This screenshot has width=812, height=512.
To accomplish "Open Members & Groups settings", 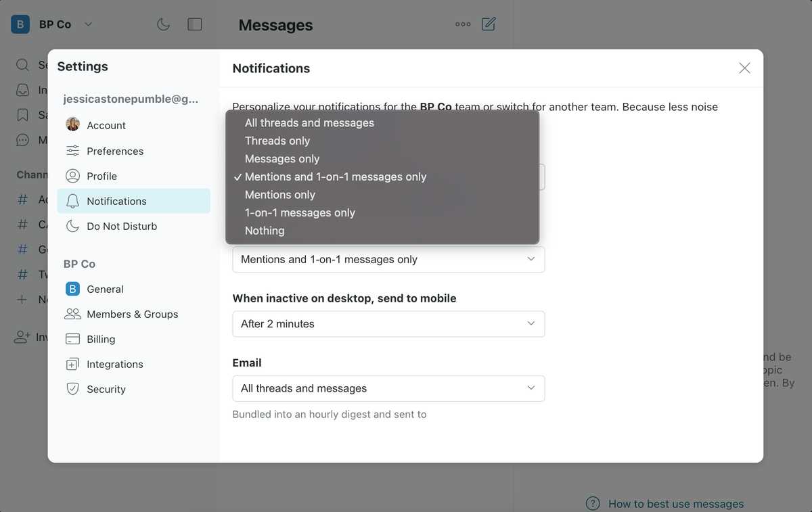I will point(132,314).
